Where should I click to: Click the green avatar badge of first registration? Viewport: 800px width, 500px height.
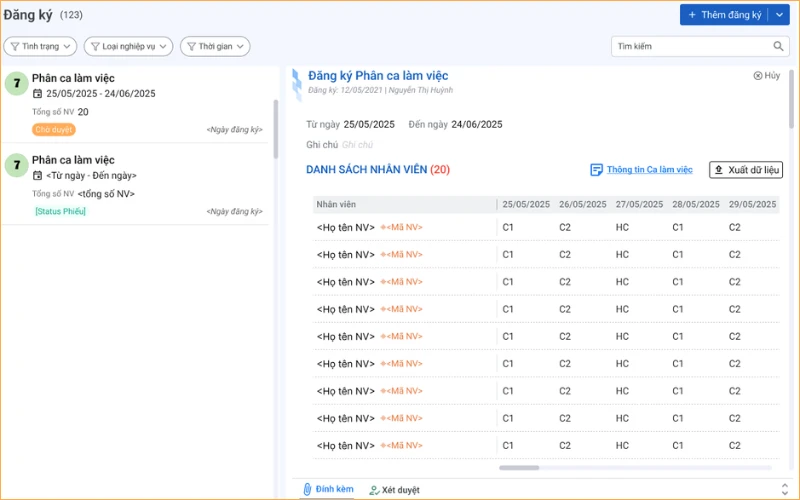tap(17, 83)
